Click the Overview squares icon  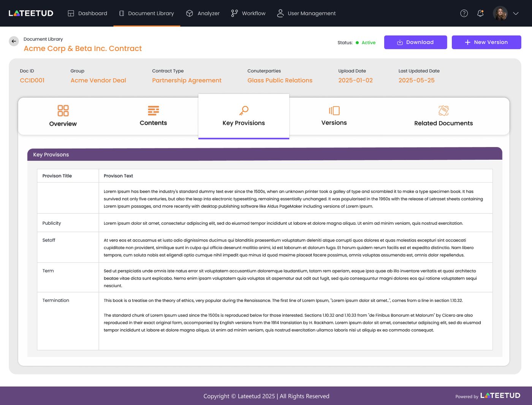click(x=63, y=111)
